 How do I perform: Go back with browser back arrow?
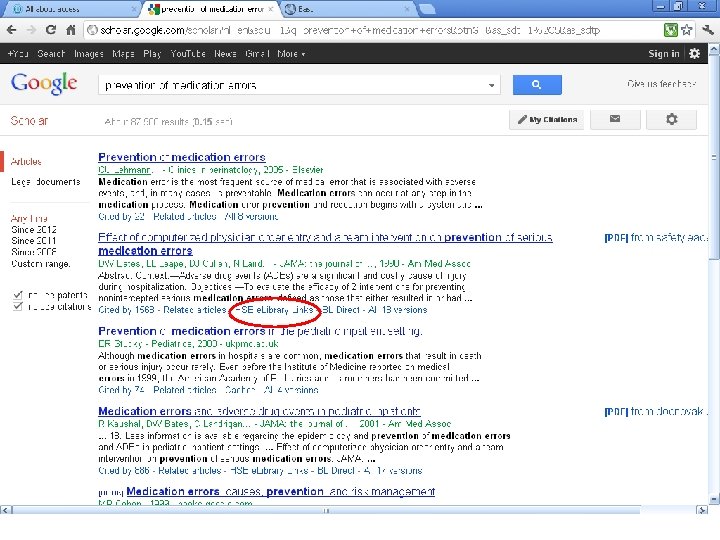click(x=11, y=30)
